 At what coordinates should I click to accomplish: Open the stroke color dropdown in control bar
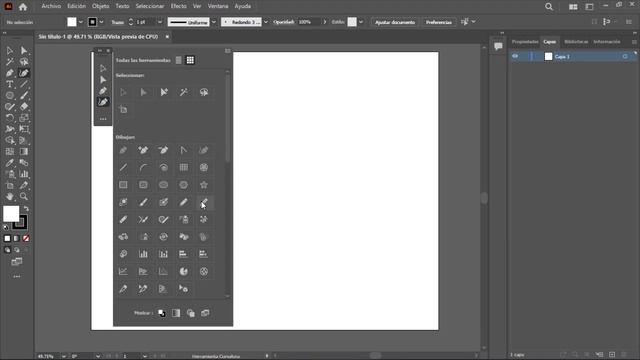point(101,22)
